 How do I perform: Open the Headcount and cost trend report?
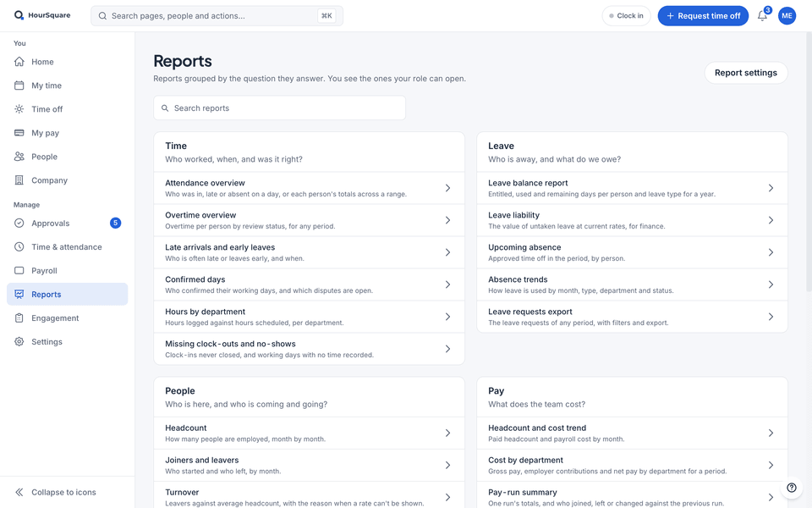coord(632,433)
